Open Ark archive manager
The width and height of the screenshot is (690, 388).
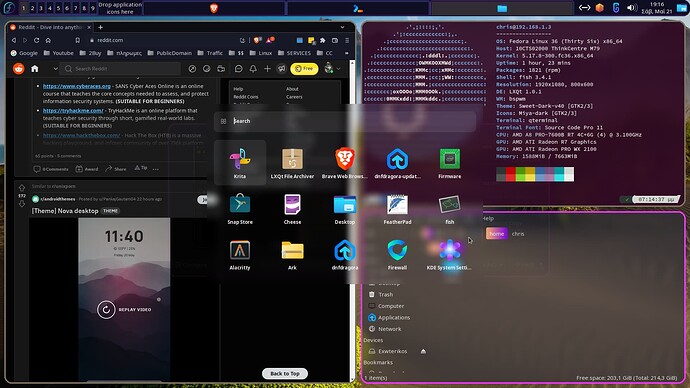[x=292, y=255]
